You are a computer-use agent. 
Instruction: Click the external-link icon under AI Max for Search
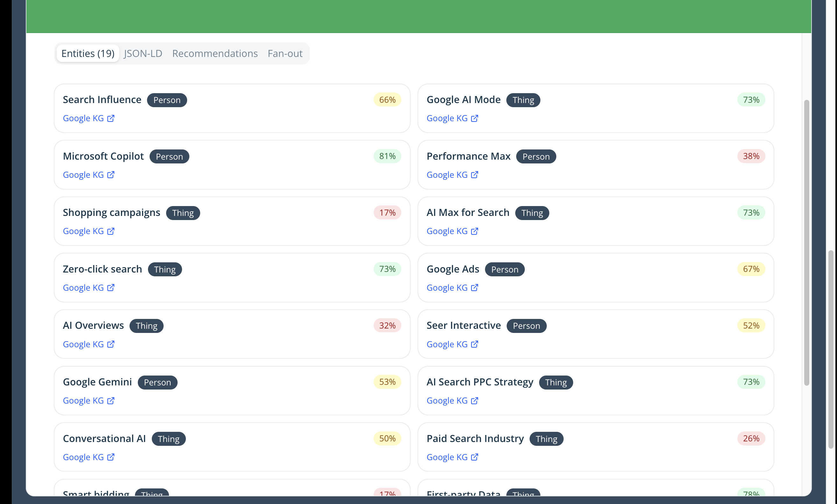(x=475, y=231)
